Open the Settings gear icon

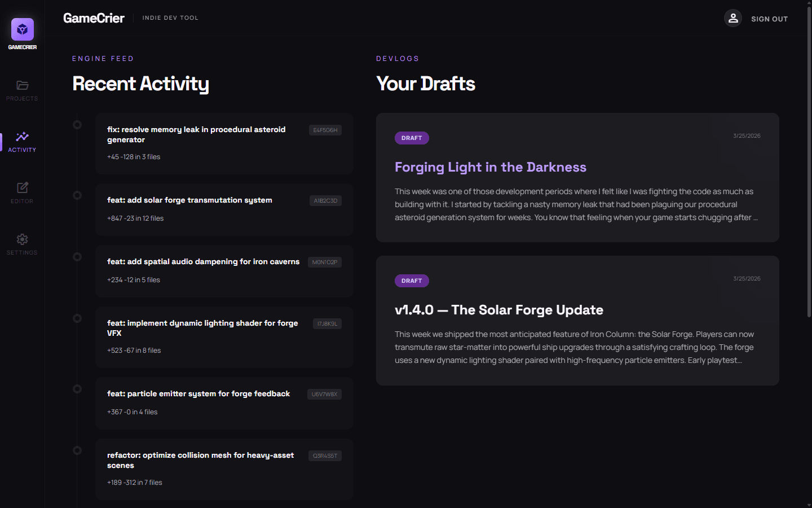click(x=22, y=239)
